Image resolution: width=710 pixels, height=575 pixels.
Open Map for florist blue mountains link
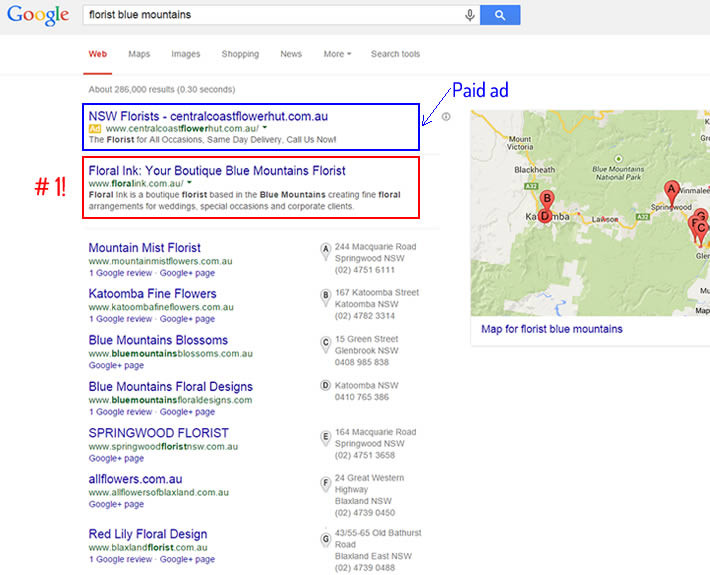(552, 329)
